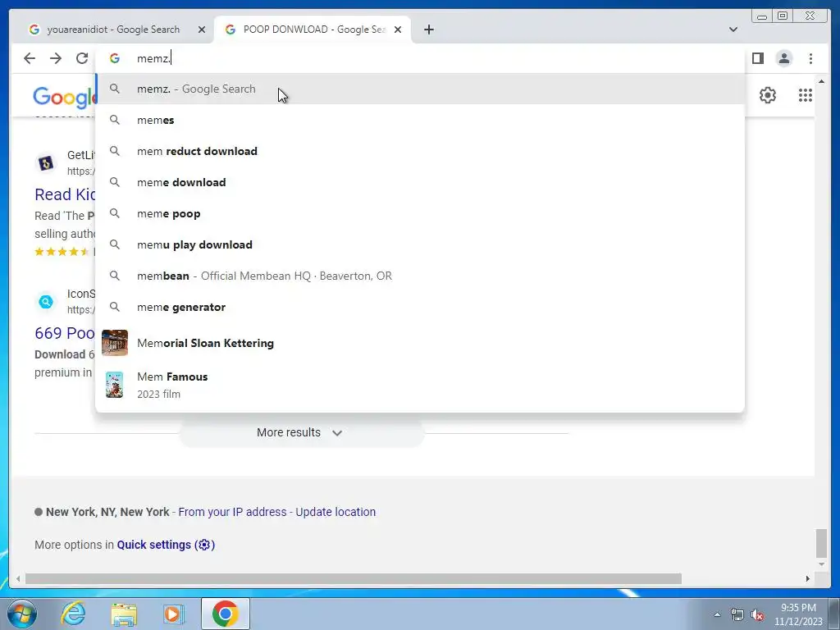Click the horizontal scrollbar right arrow
The image size is (840, 630).
[x=808, y=579]
